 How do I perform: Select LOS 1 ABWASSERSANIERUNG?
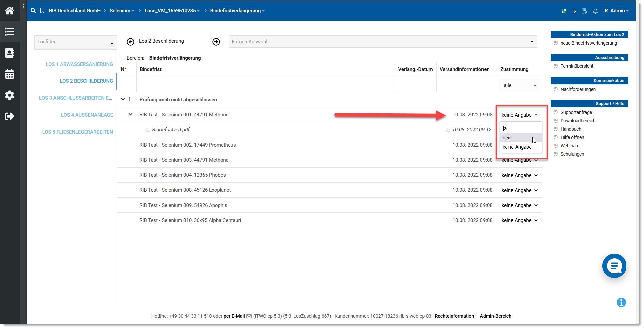coord(79,64)
